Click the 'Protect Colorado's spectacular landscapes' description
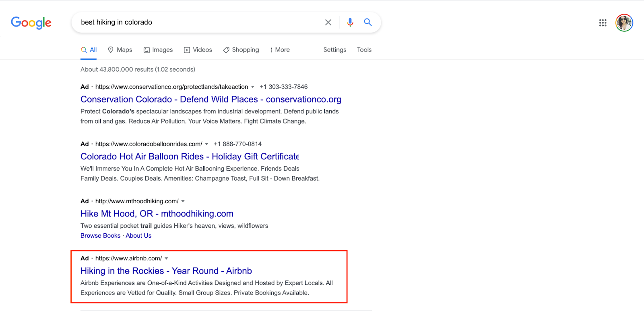This screenshot has width=644, height=311. pyautogui.click(x=210, y=116)
